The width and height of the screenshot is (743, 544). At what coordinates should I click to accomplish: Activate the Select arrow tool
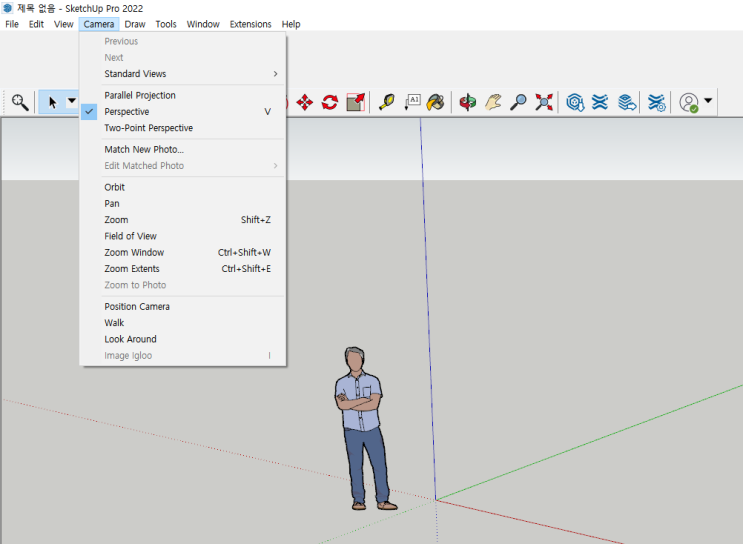coord(52,102)
